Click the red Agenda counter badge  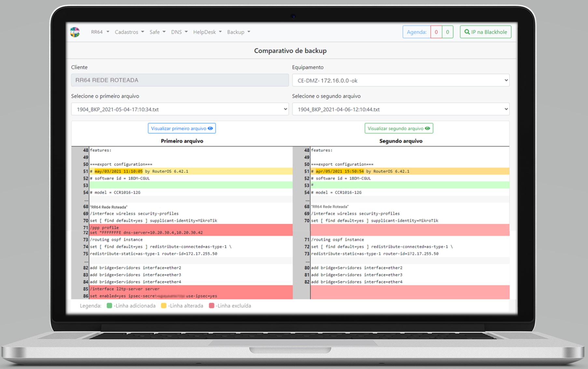coord(436,32)
